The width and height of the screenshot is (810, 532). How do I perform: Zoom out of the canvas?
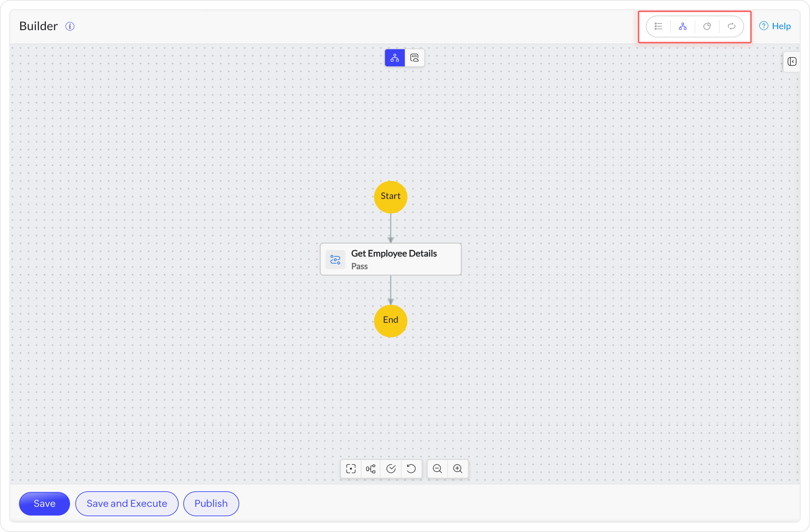437,469
